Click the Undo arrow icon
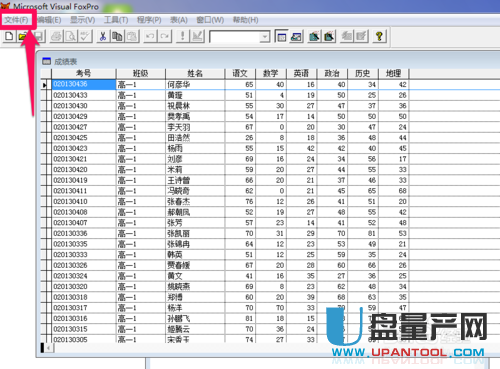The width and height of the screenshot is (500, 369). (x=150, y=36)
